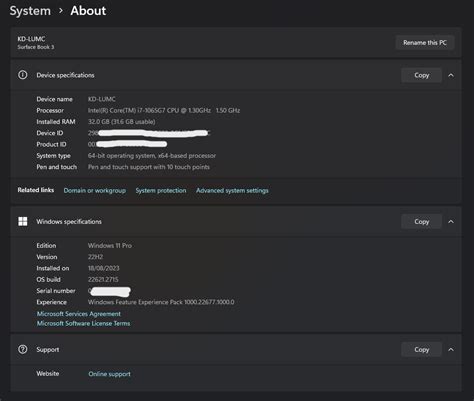Open Domain or workgroup link

(95, 191)
